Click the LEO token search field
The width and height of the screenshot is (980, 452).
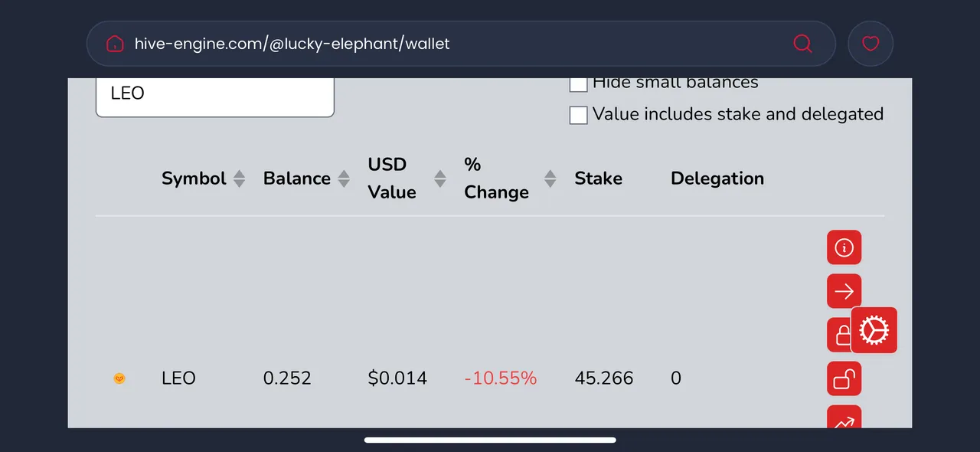[x=215, y=97]
